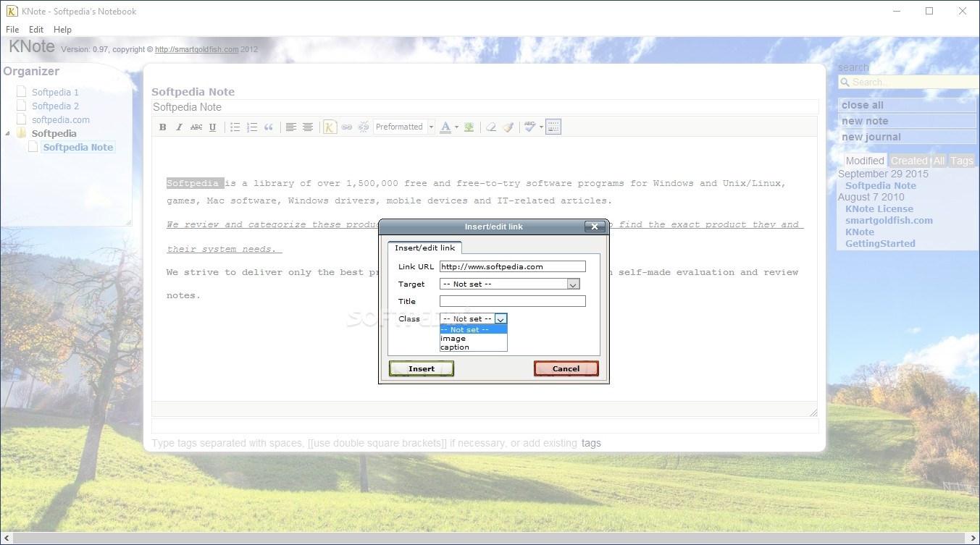Screen dimensions: 980x545
Task: Click the KNote app icon in title bar
Action: coord(12,11)
